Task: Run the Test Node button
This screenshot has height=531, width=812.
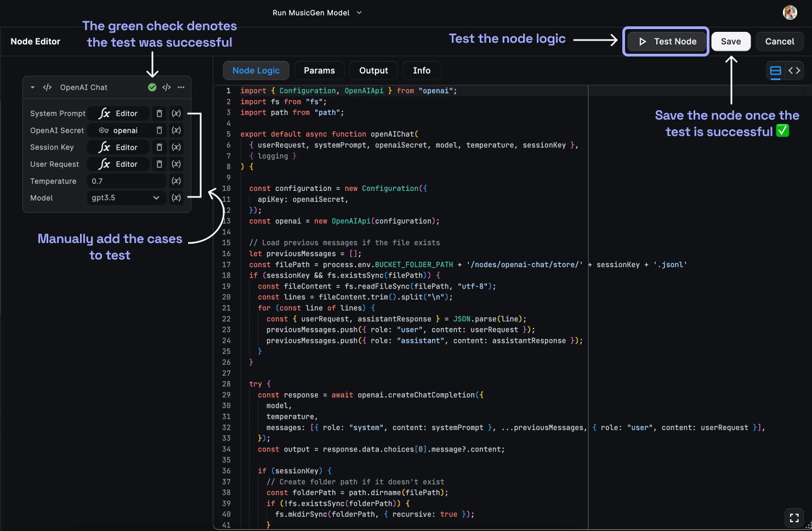Action: [x=666, y=41]
